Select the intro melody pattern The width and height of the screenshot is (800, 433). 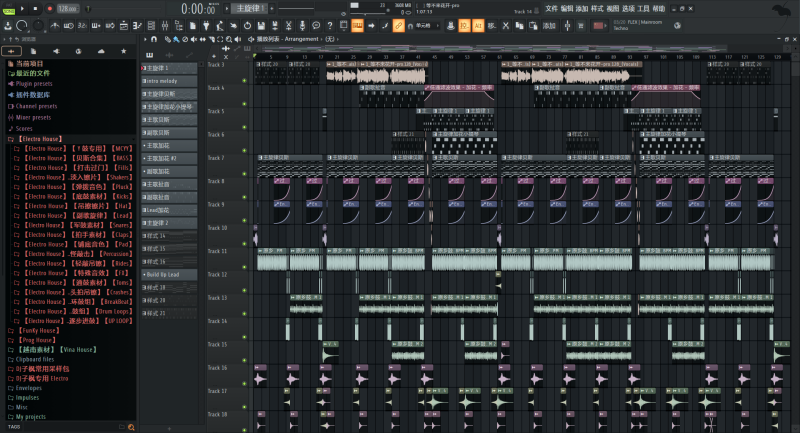[x=169, y=81]
